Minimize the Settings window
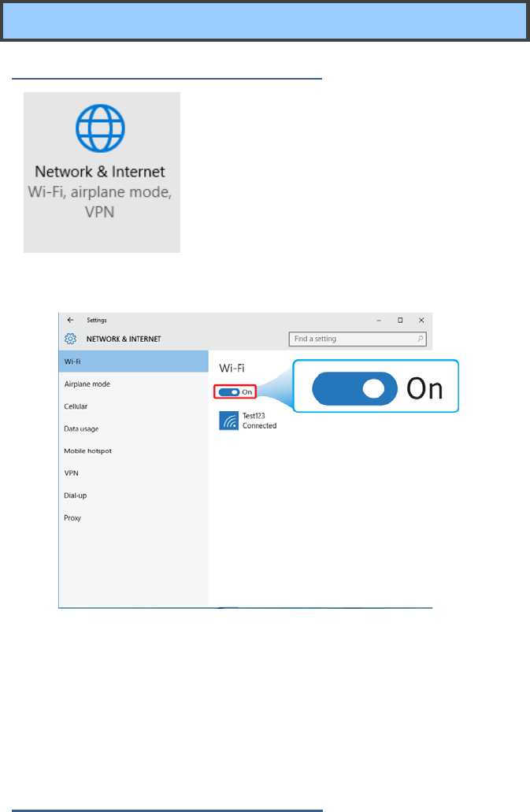The image size is (530, 812). 379,321
